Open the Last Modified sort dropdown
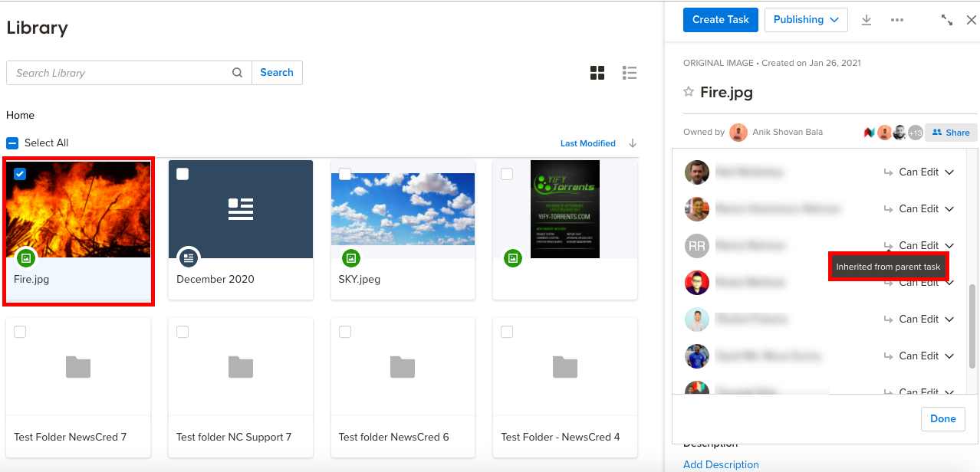The width and height of the screenshot is (980, 472). tap(587, 143)
